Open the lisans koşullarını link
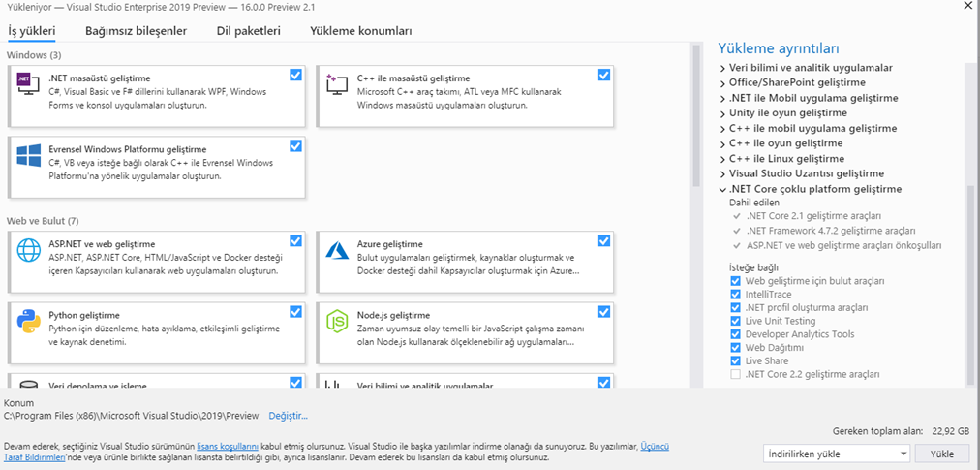The height and width of the screenshot is (470, 980). click(228, 447)
